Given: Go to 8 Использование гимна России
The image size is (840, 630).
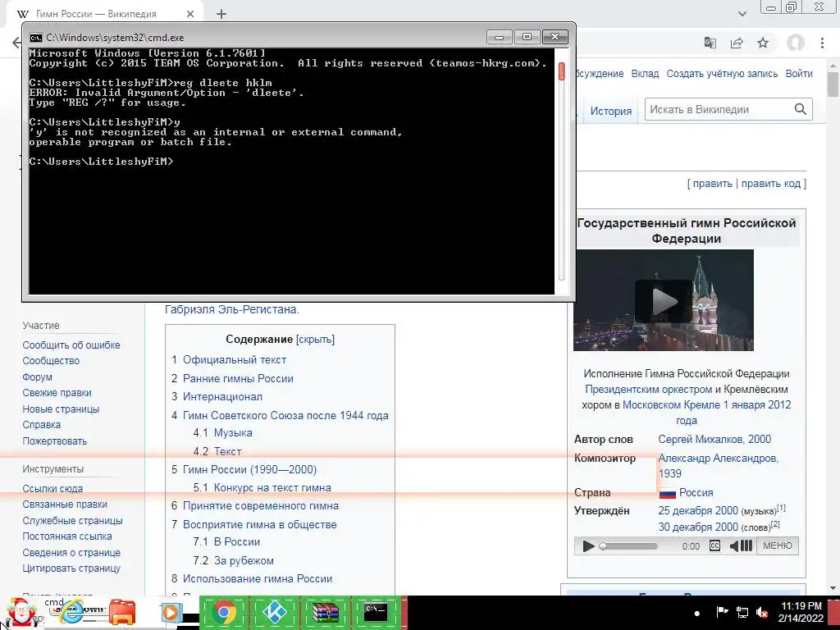Looking at the screenshot, I should click(x=257, y=578).
